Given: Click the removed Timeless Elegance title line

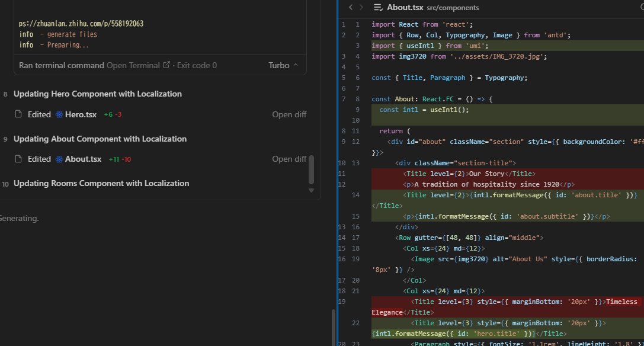Looking at the screenshot, I should point(508,307).
